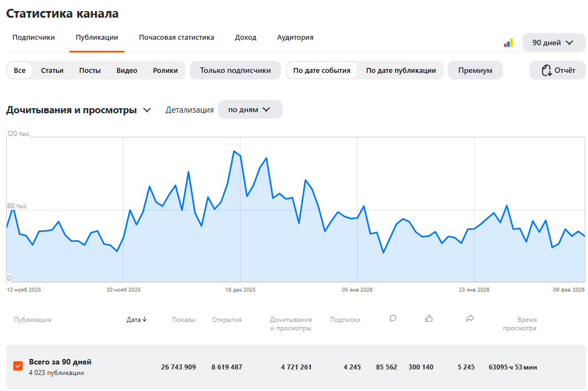
Task: Click the sort arrow next to Дата
Action: 145,319
